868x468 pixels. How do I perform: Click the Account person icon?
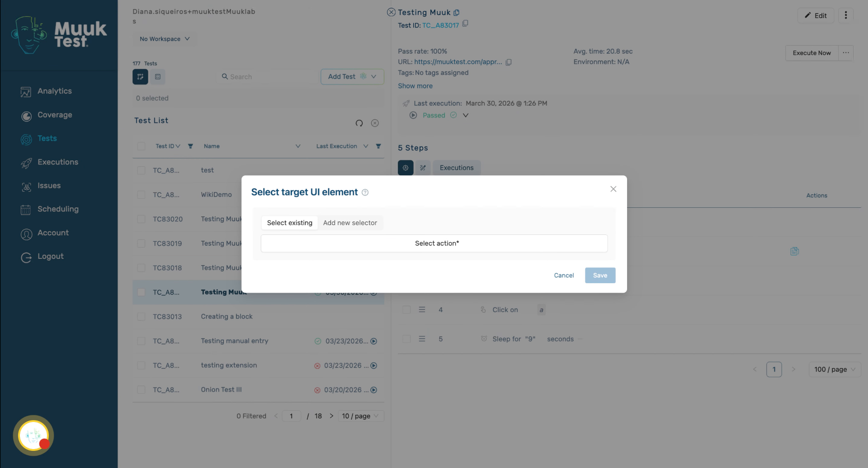(x=26, y=234)
